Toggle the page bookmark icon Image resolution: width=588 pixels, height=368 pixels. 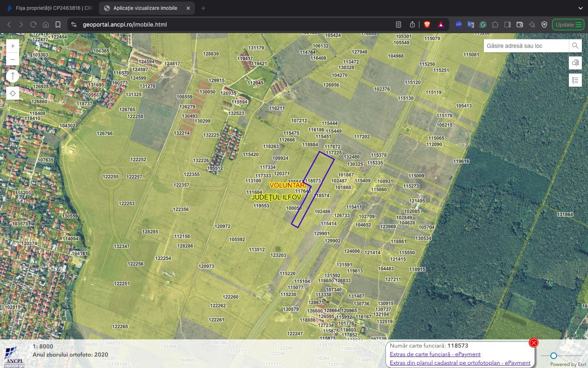58,25
